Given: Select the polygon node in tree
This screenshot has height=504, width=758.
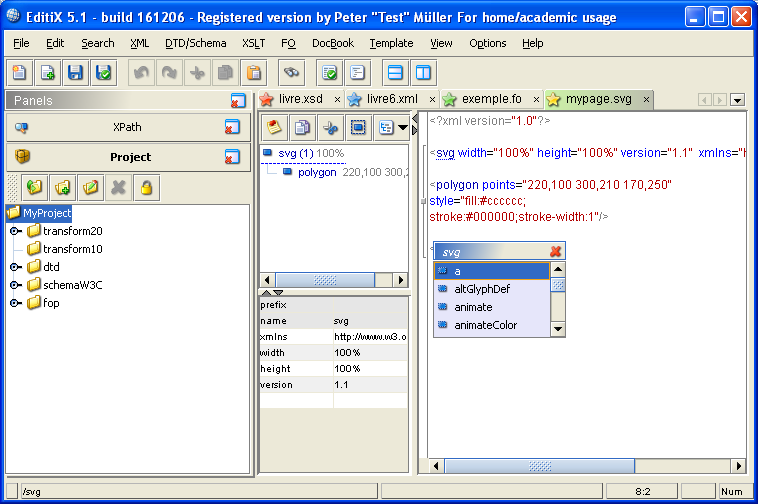Looking at the screenshot, I should pos(317,172).
